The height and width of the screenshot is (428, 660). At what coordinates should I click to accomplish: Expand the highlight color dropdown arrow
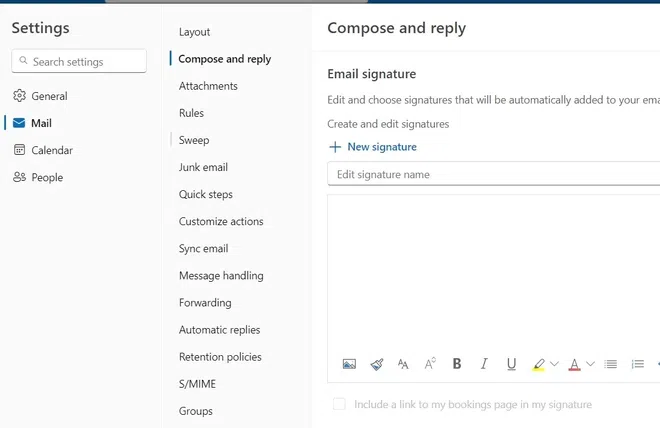pyautogui.click(x=555, y=364)
